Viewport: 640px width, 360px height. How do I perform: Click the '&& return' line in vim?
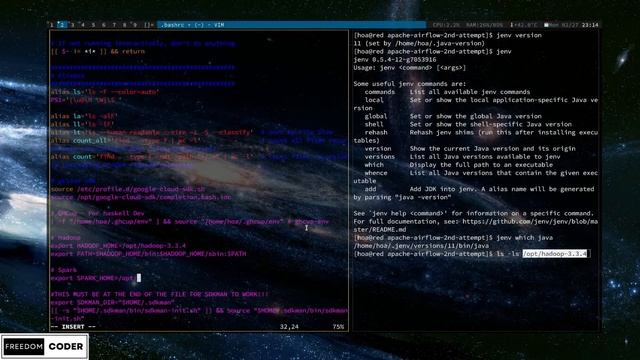98,51
